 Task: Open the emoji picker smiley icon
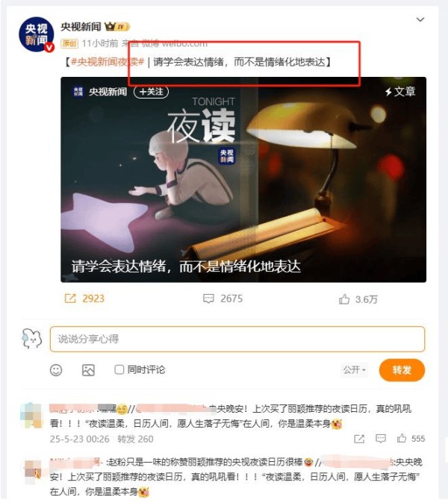56,370
